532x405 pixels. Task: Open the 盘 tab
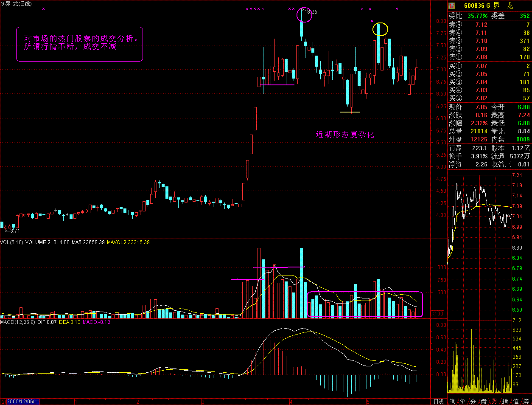tap(484, 401)
